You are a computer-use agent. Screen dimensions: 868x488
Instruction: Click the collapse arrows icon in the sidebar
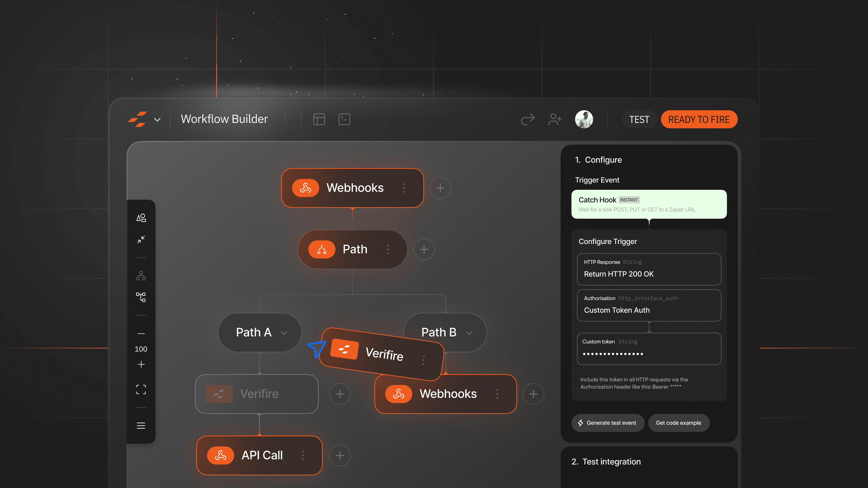point(141,239)
